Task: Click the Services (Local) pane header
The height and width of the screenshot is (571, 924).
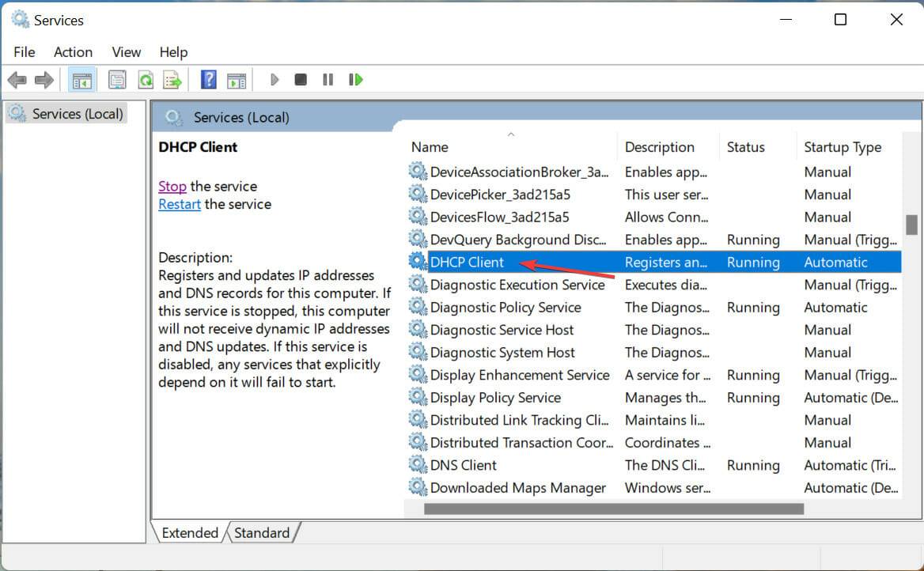Action: coord(241,117)
